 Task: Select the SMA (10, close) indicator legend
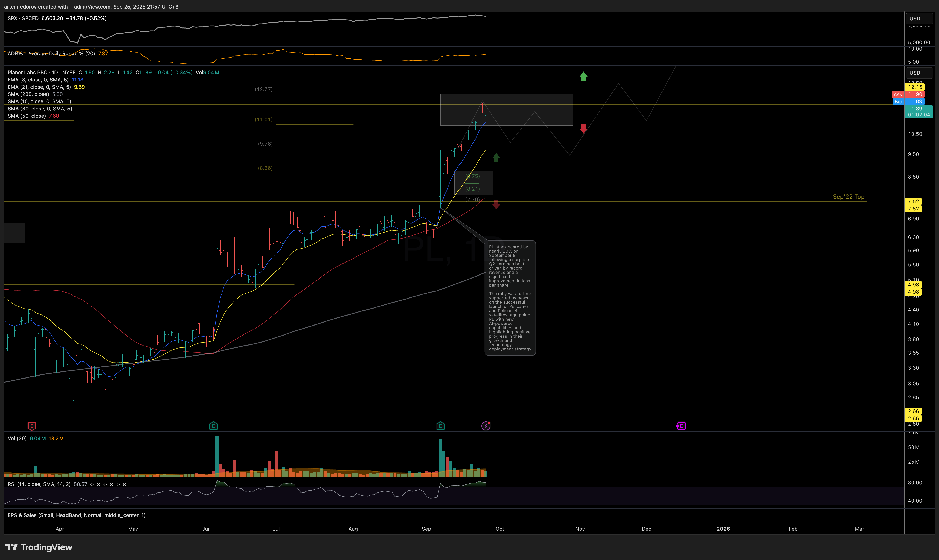pyautogui.click(x=39, y=101)
